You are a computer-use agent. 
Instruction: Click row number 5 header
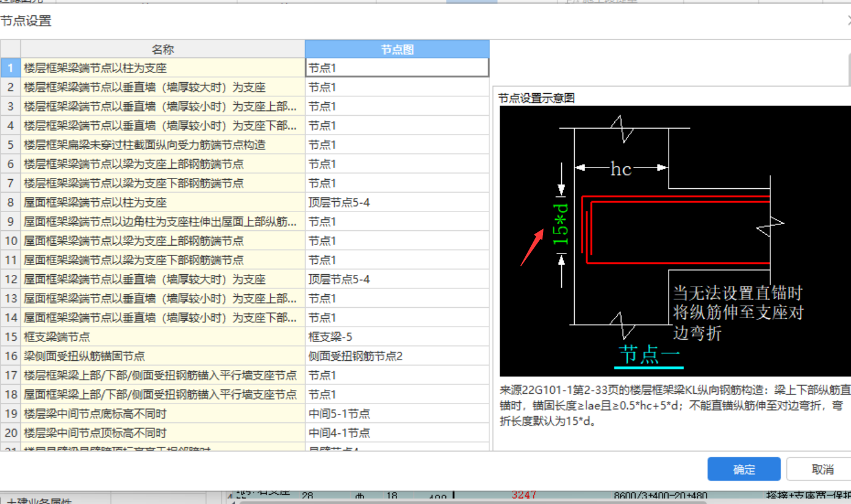click(10, 145)
